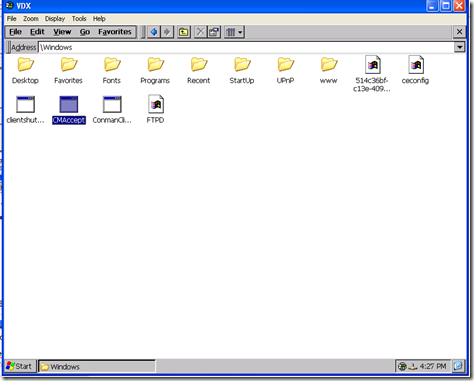Open the Programs folder
This screenshot has width=474, height=381.
pos(155,70)
